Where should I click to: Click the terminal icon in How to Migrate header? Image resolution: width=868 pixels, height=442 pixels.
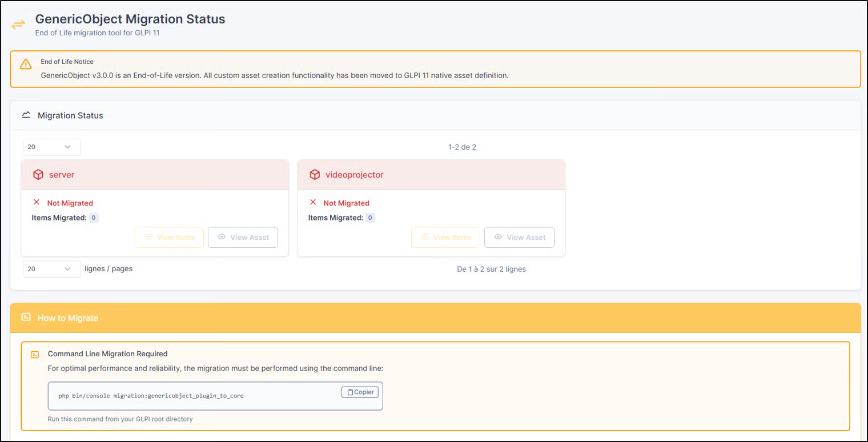[x=26, y=318]
